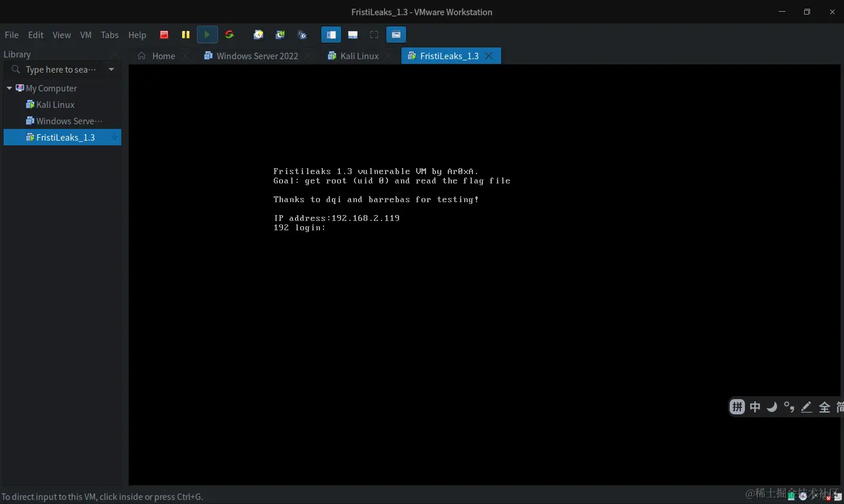844x504 pixels.
Task: Open the library search filter dropdown arrow
Action: [x=111, y=69]
